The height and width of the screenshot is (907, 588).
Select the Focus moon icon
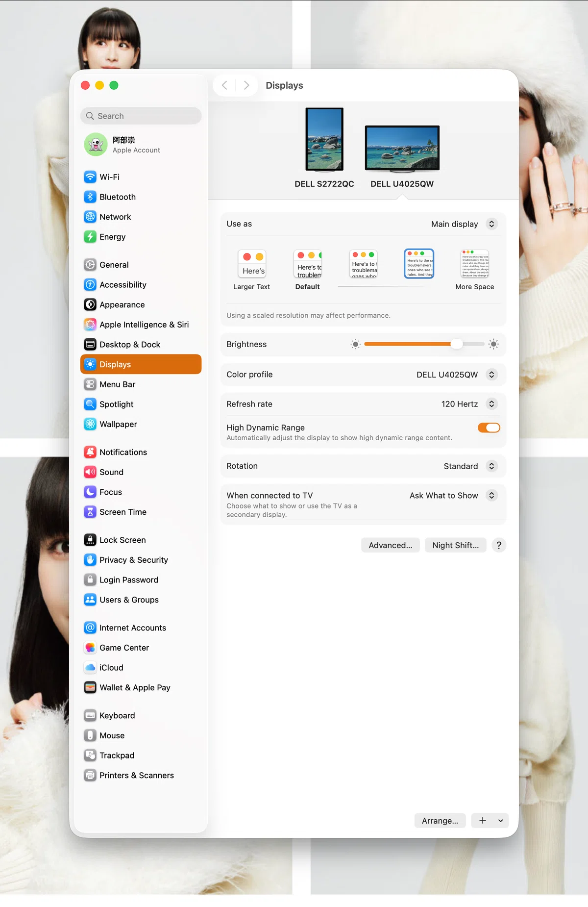click(x=90, y=492)
